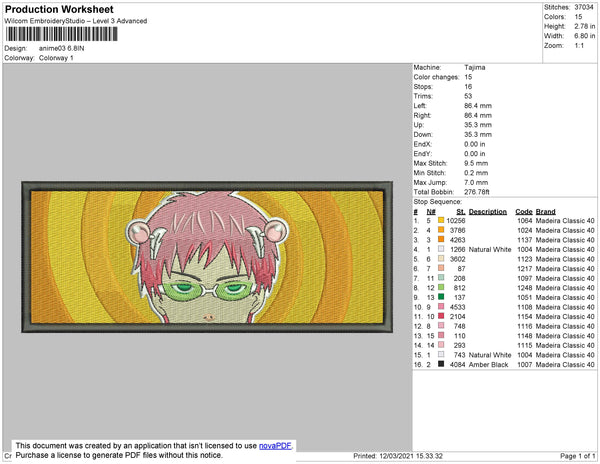Click color swatch for stop 13 code 1148

tap(441, 335)
